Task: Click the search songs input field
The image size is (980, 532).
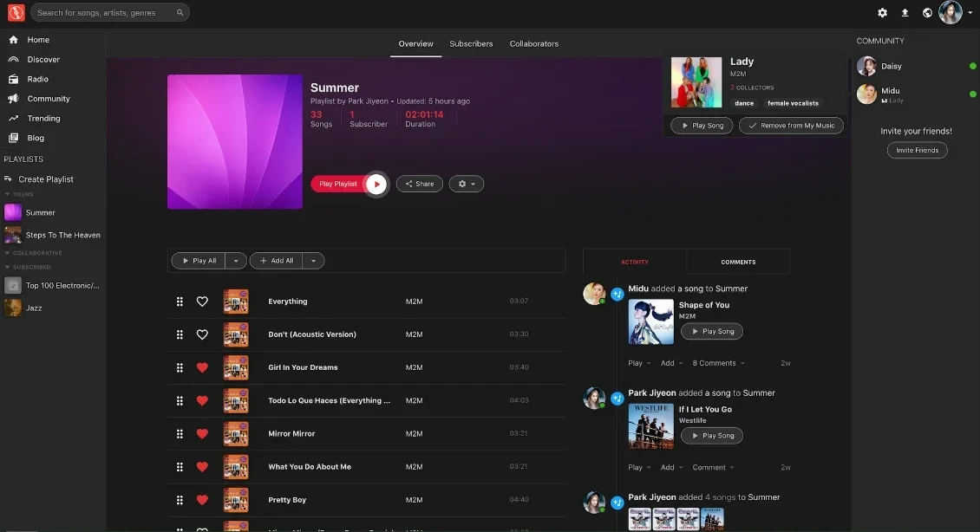Action: [x=110, y=12]
